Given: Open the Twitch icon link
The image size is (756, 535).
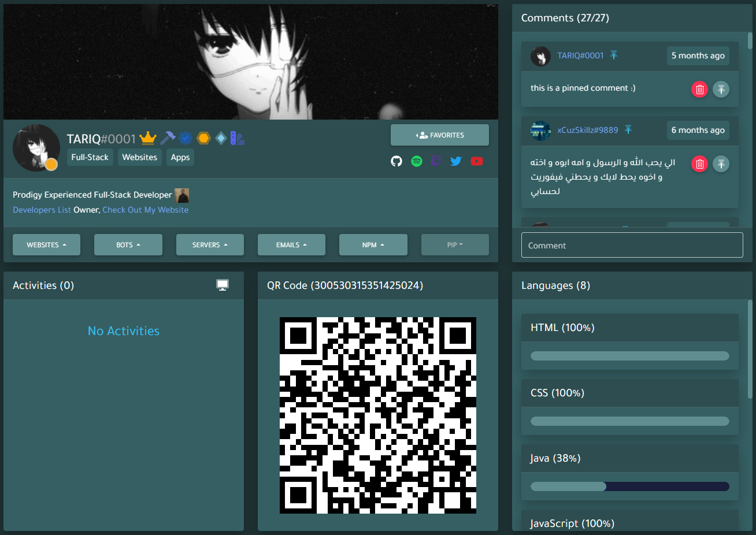Looking at the screenshot, I should pyautogui.click(x=436, y=161).
